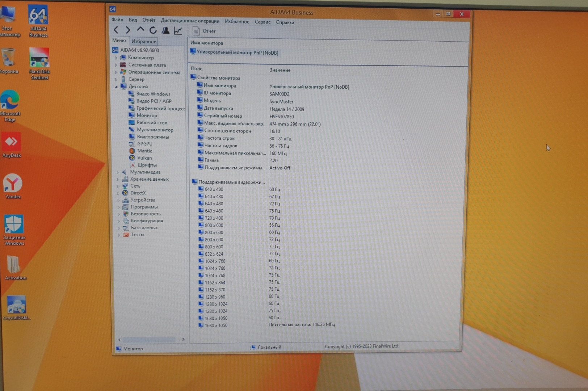Expand the Хранение данных tree node
This screenshot has width=588, height=391.
pyautogui.click(x=118, y=179)
